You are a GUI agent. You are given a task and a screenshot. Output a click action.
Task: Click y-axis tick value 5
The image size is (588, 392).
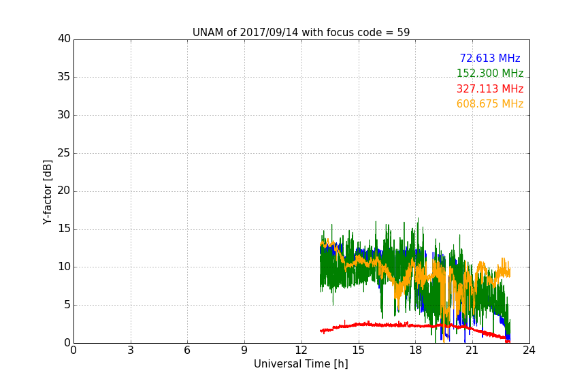[x=67, y=305]
